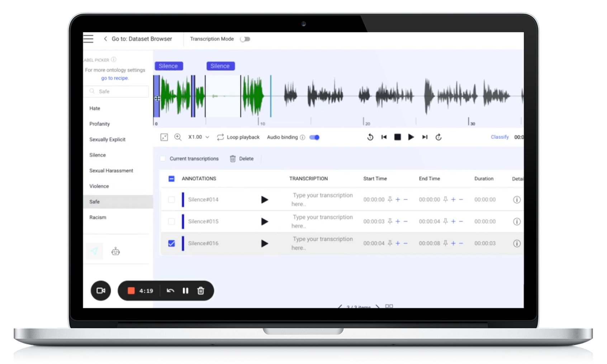Expand the X1.00 playback speed dropdown

point(199,137)
